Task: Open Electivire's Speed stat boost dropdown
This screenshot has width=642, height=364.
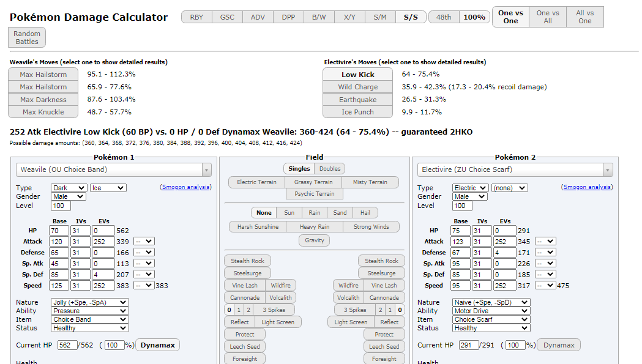Action: coord(545,285)
